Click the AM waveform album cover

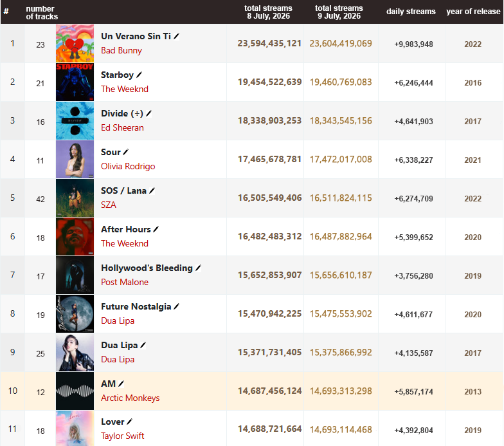[x=75, y=391]
